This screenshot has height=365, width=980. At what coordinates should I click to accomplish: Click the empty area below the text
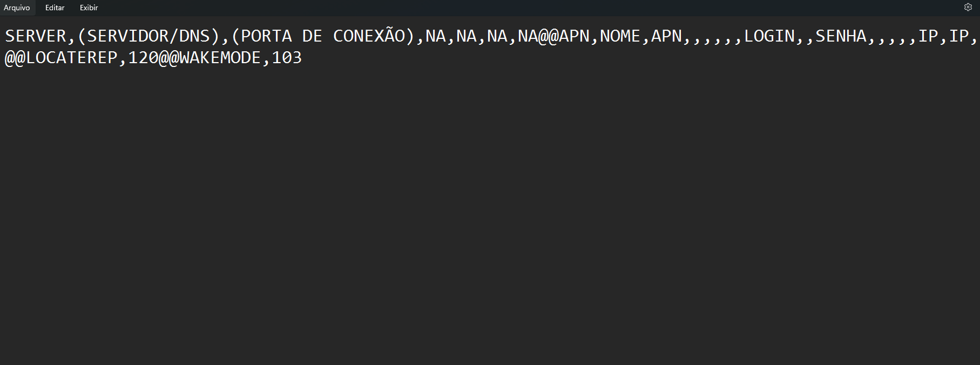490,216
